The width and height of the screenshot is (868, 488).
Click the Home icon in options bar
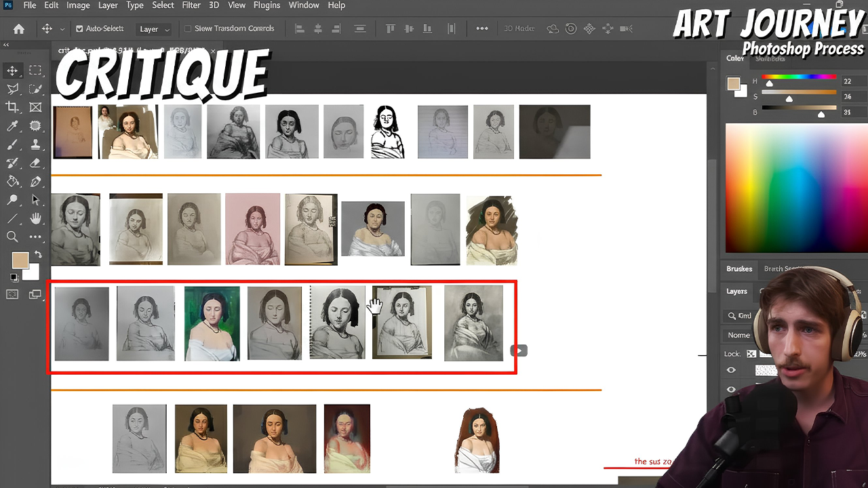coord(19,28)
